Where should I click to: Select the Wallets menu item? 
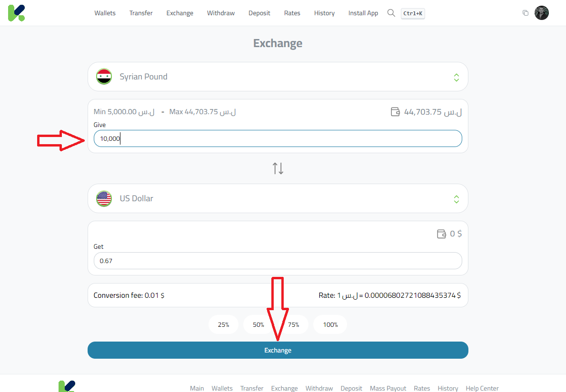[x=105, y=13]
